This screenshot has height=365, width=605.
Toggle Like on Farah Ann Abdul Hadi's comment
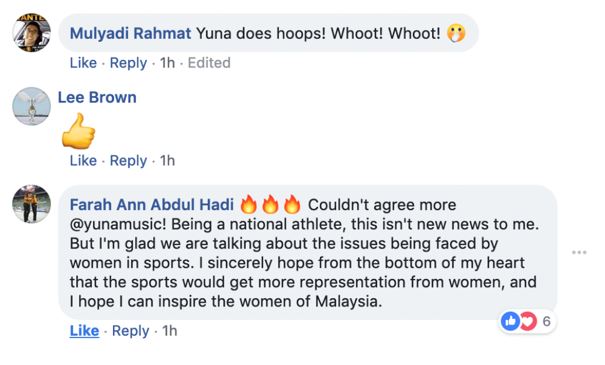(84, 331)
